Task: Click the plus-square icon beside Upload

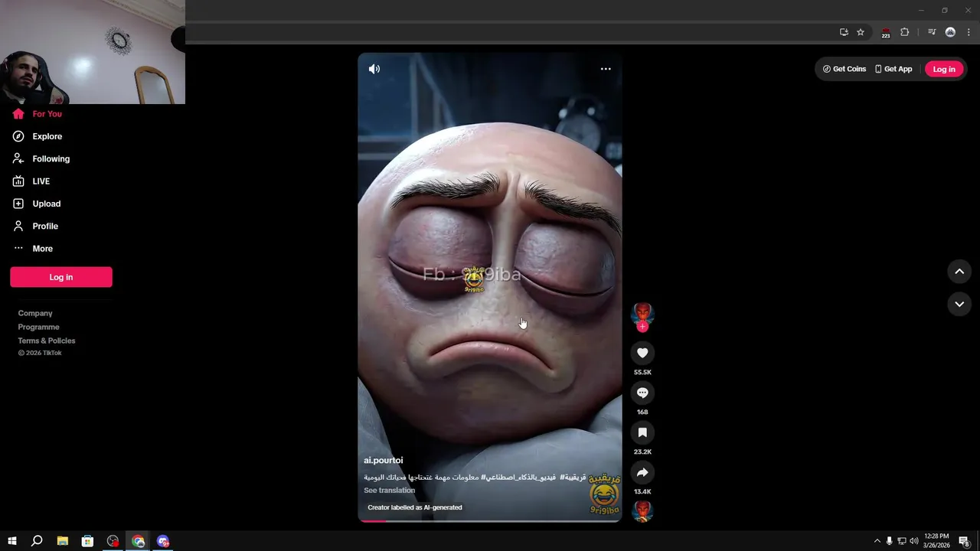Action: tap(18, 204)
